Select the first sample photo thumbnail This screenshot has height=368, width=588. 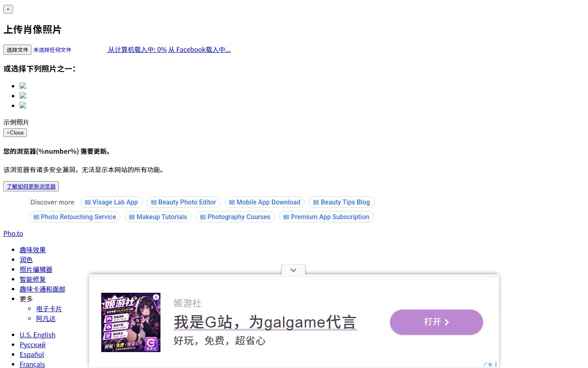tap(23, 86)
